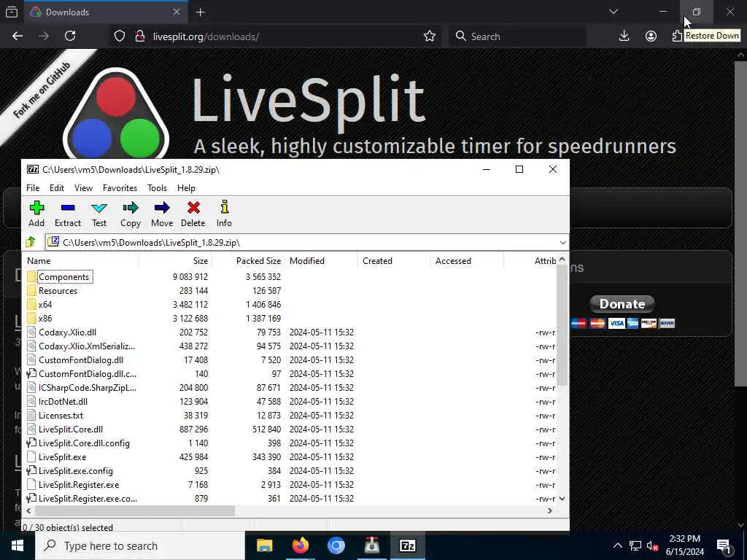Show hidden system tray icons
The image size is (747, 560).
coord(617,545)
